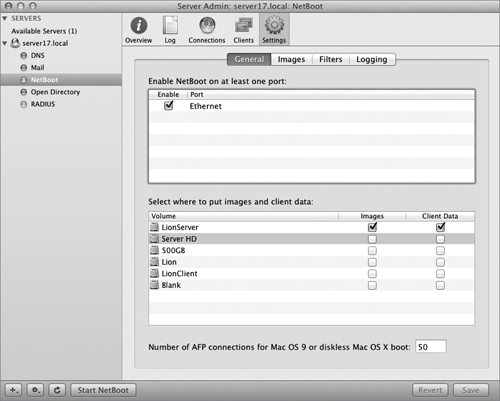Open the gear action menu button

(x=35, y=390)
